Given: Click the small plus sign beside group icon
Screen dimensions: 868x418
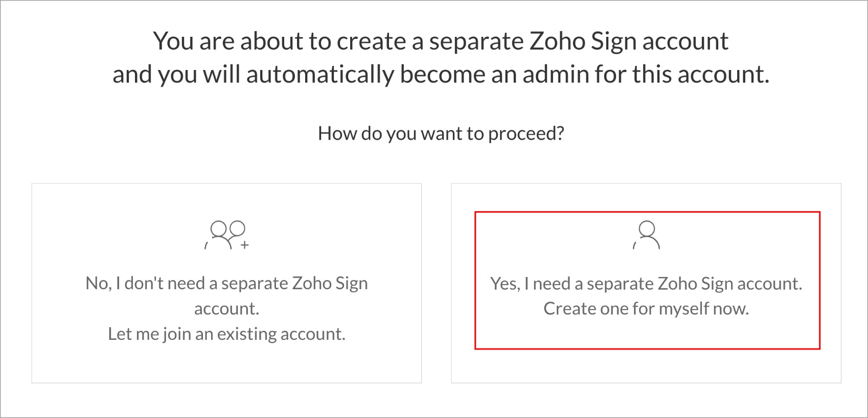Looking at the screenshot, I should (x=245, y=245).
